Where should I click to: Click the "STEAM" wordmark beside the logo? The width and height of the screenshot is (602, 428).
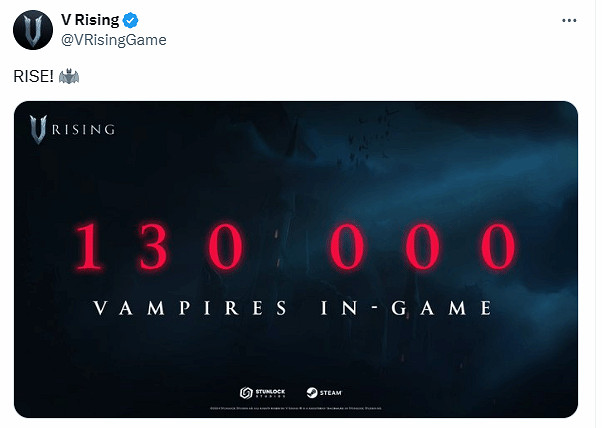pyautogui.click(x=330, y=392)
